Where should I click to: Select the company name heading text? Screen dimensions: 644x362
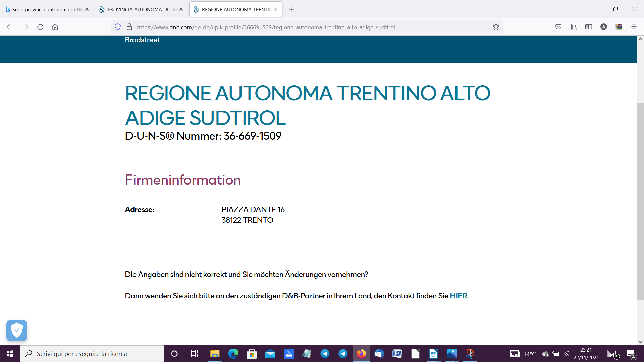[x=308, y=105]
